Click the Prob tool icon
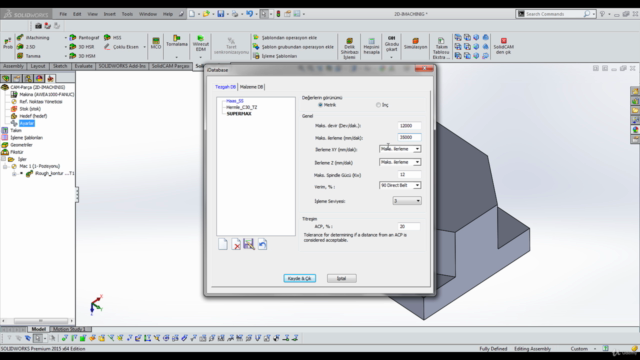Viewport: 640px width, 360px height. (7, 43)
